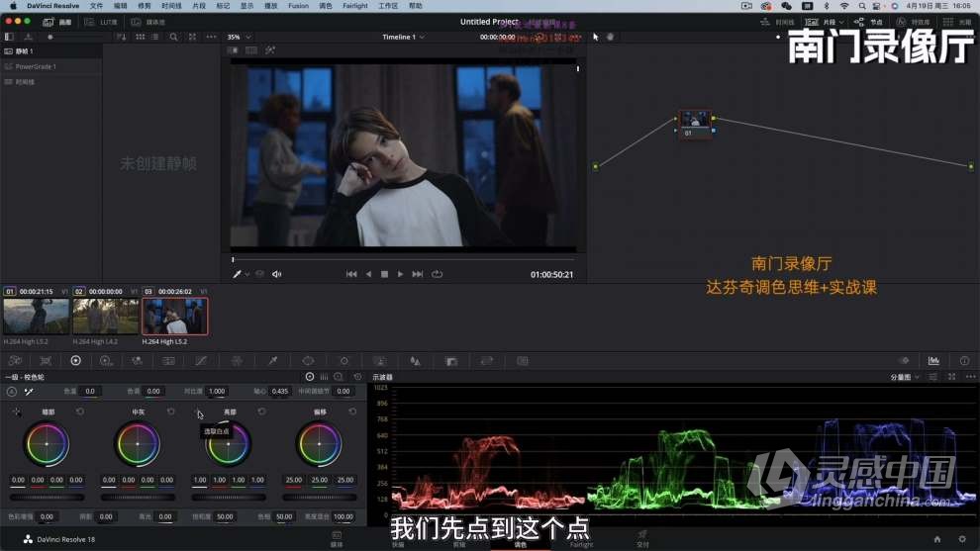This screenshot has height=551, width=980.
Task: Toggle the Gallery panel
Action: click(58, 22)
